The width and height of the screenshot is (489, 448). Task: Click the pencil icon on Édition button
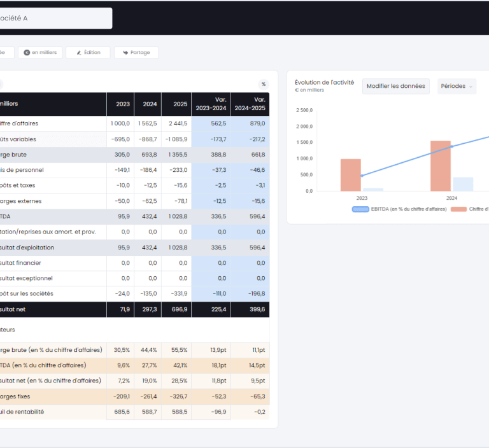pyautogui.click(x=79, y=53)
